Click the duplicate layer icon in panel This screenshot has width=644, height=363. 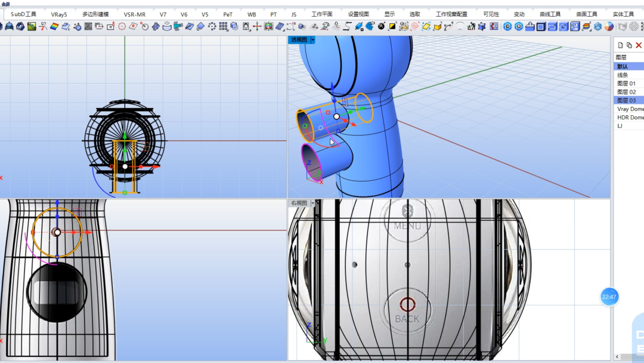point(629,45)
